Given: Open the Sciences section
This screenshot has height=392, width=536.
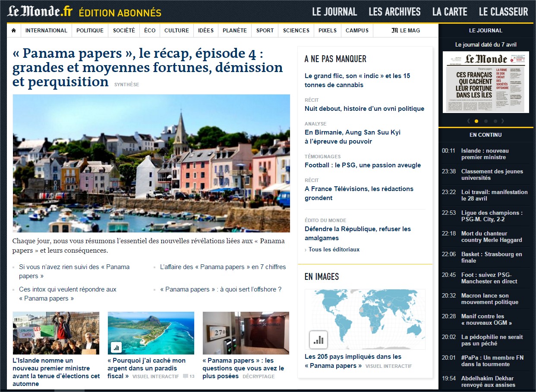Looking at the screenshot, I should point(296,30).
